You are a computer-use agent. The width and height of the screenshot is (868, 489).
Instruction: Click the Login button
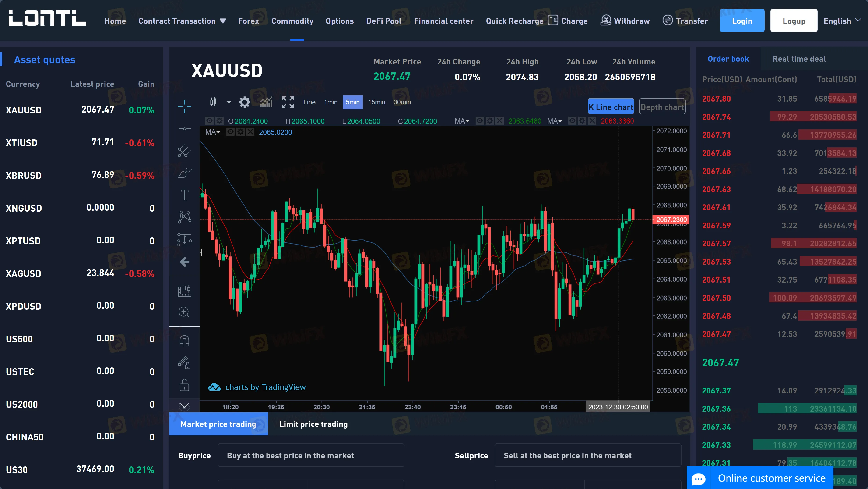pos(742,21)
